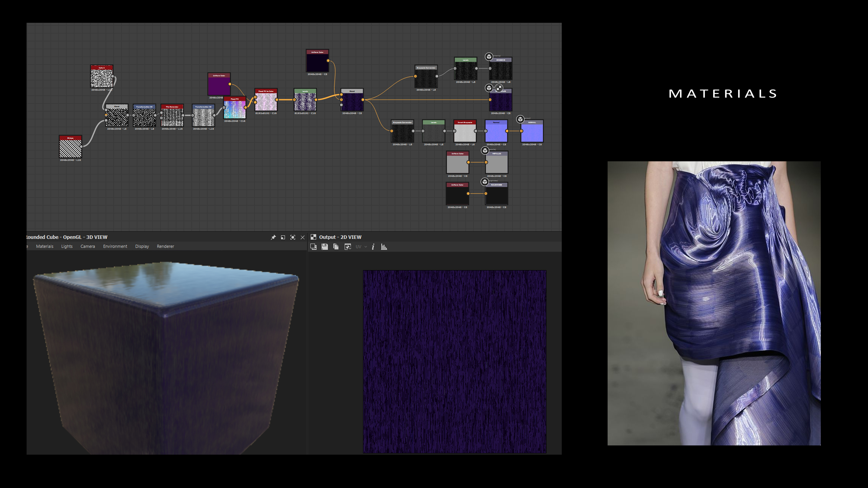868x488 pixels.
Task: Open the Camera menu
Action: pos(88,246)
